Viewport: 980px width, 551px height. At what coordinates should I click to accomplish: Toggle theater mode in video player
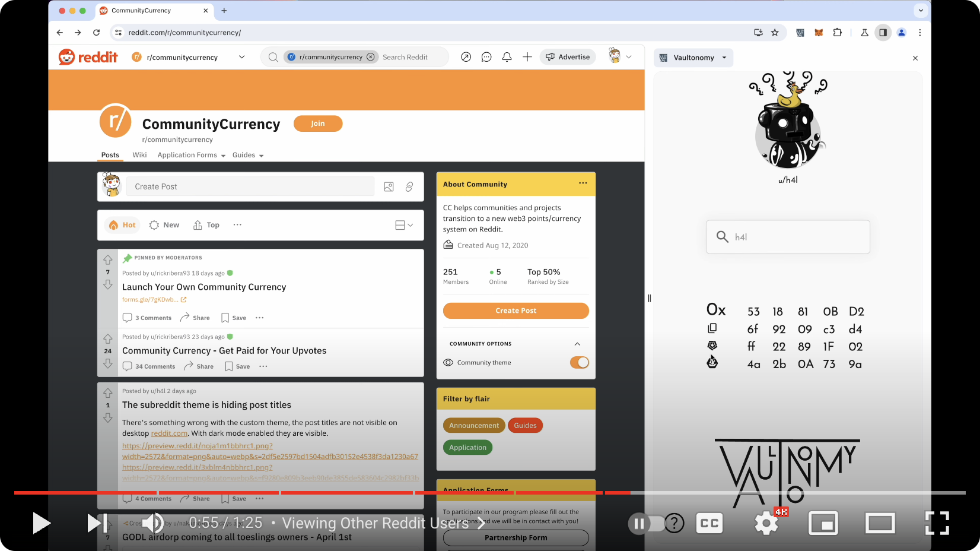coord(880,523)
